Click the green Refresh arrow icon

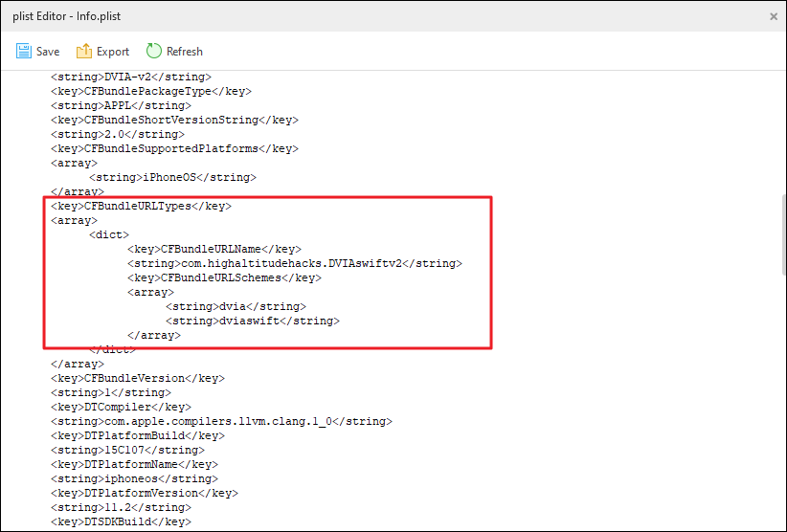pos(154,51)
